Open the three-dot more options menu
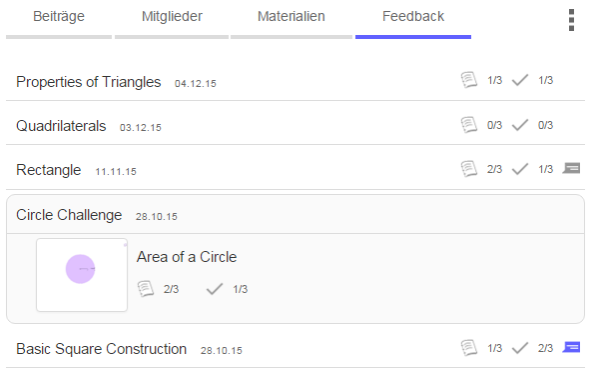This screenshot has width=597, height=375. (x=571, y=20)
